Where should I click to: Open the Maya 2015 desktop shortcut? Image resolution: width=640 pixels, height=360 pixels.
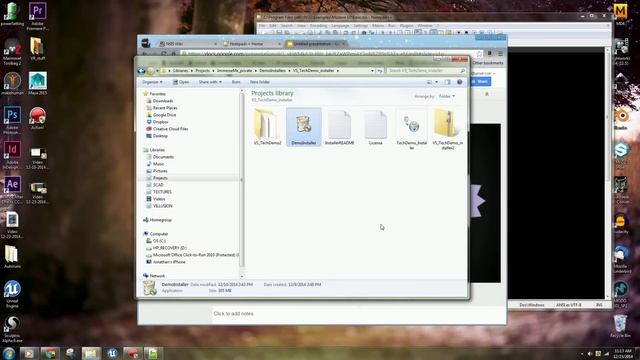(38, 84)
